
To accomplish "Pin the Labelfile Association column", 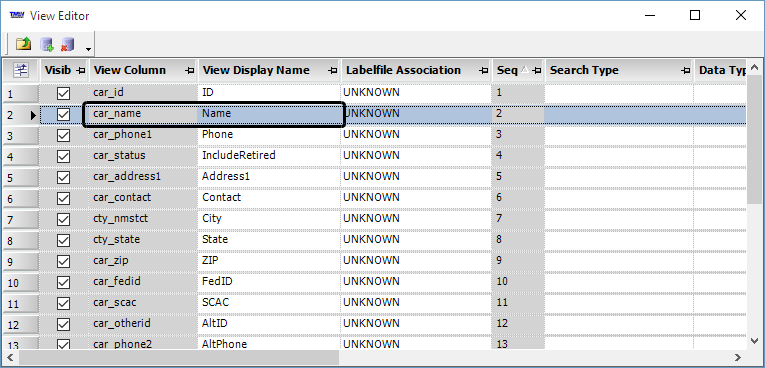I will (483, 71).
